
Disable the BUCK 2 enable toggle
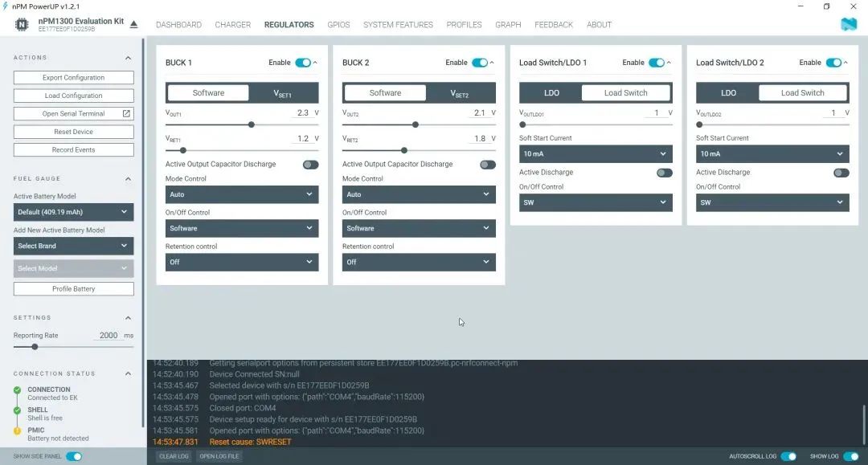(x=480, y=63)
